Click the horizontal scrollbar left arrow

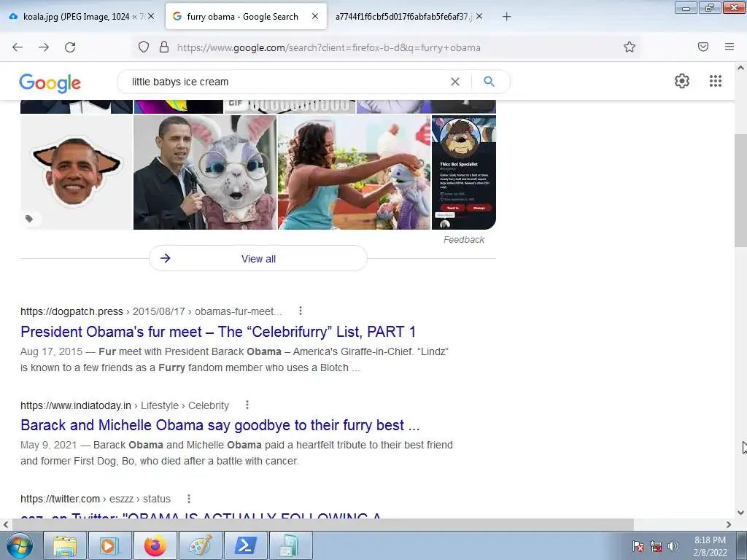[x=5, y=524]
